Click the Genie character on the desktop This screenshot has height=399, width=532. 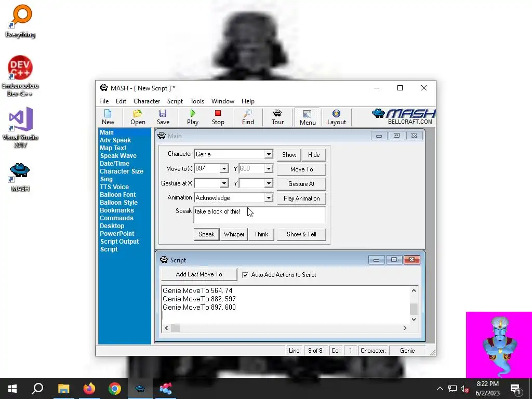tap(500, 346)
